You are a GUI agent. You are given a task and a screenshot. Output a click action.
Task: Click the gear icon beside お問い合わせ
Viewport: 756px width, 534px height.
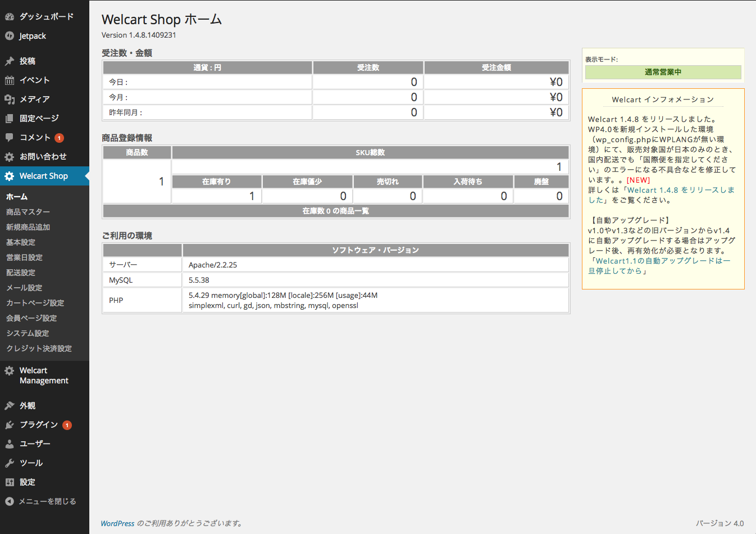tap(10, 157)
